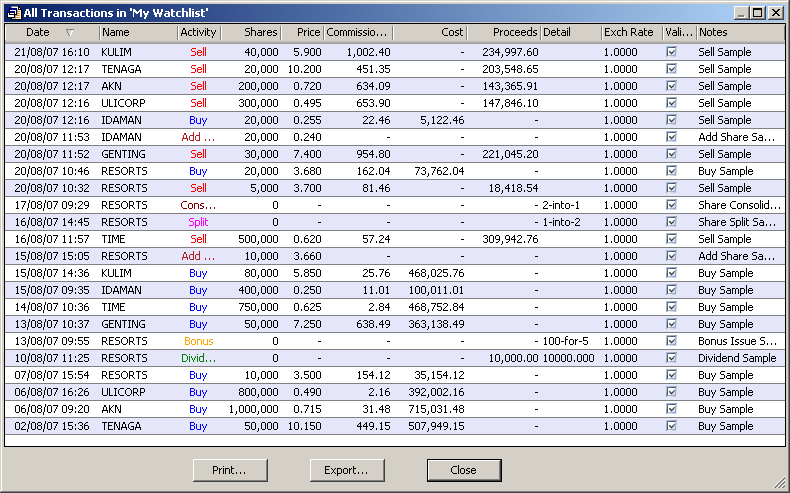Image resolution: width=790 pixels, height=493 pixels.
Task: Click '20/08/07 12:16' date of IDAMAN Buy
Action: coord(52,120)
